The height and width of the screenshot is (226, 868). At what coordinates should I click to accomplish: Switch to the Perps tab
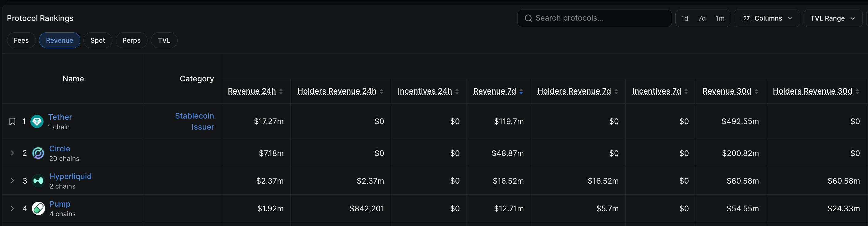(x=131, y=40)
